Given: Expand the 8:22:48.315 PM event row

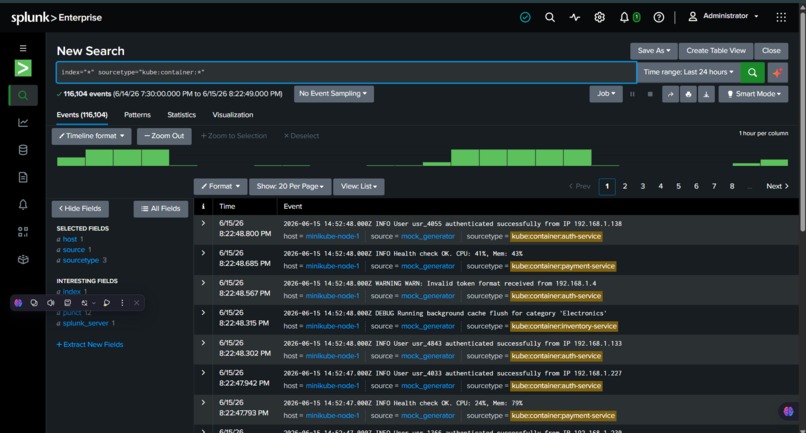Looking at the screenshot, I should pyautogui.click(x=203, y=313).
